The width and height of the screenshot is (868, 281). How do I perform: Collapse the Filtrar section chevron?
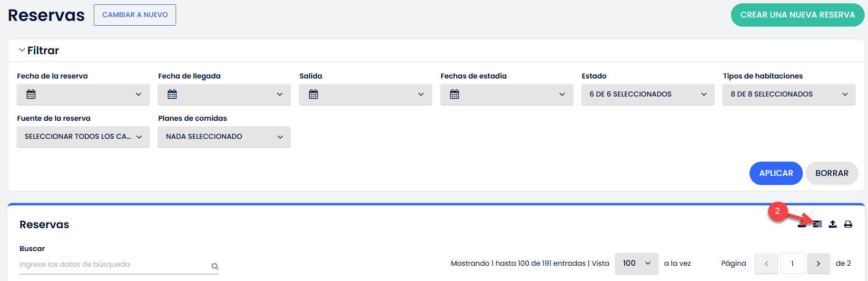click(22, 50)
